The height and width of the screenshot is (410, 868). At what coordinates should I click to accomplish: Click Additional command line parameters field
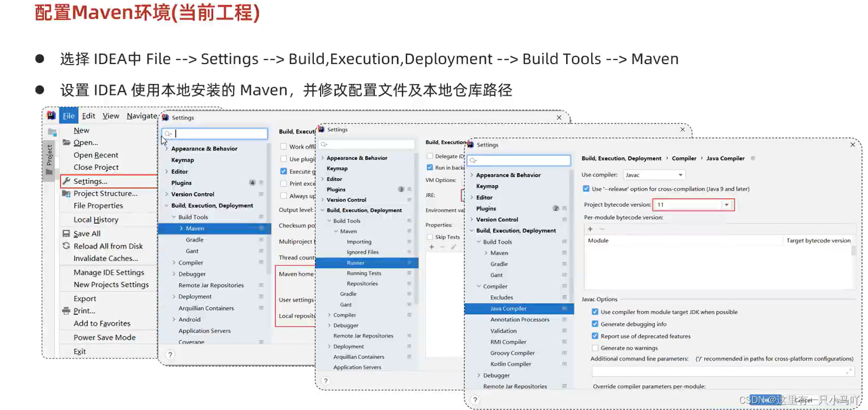tap(723, 371)
